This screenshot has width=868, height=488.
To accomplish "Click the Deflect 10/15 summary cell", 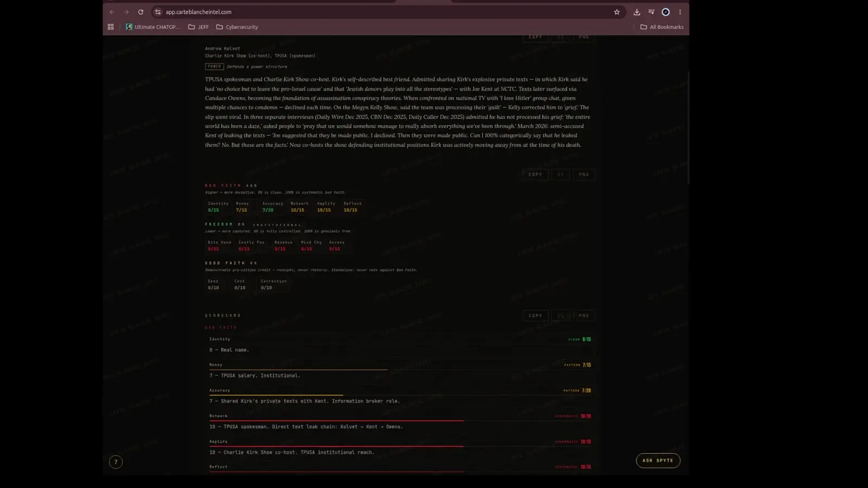I will (x=352, y=207).
